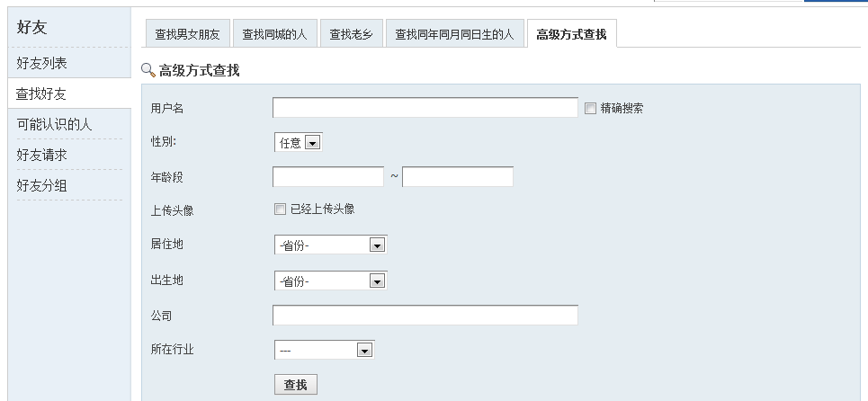
Task: Open the 查找老乡 tab
Action: tap(352, 35)
